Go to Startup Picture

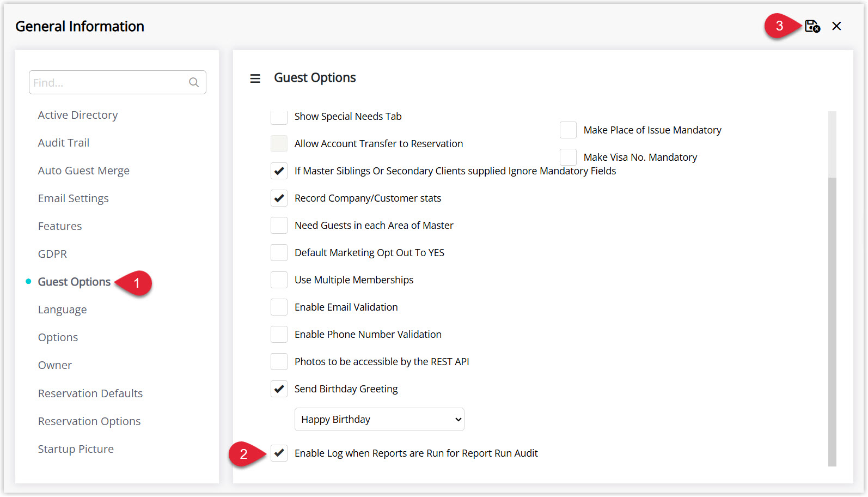tap(76, 449)
